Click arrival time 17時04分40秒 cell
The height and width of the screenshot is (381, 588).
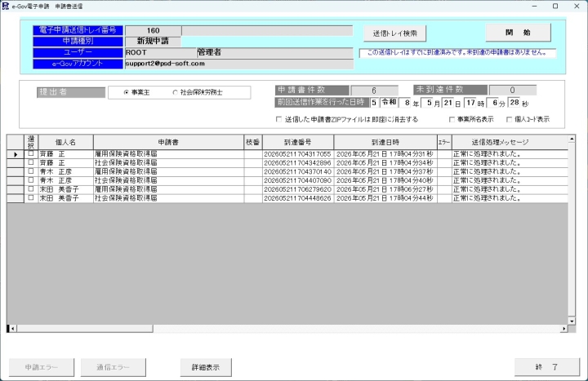point(385,180)
